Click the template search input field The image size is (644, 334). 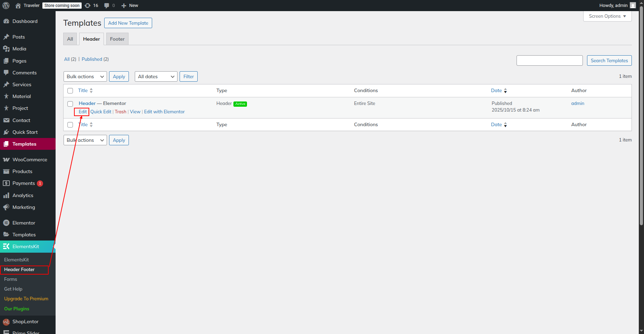[549, 60]
